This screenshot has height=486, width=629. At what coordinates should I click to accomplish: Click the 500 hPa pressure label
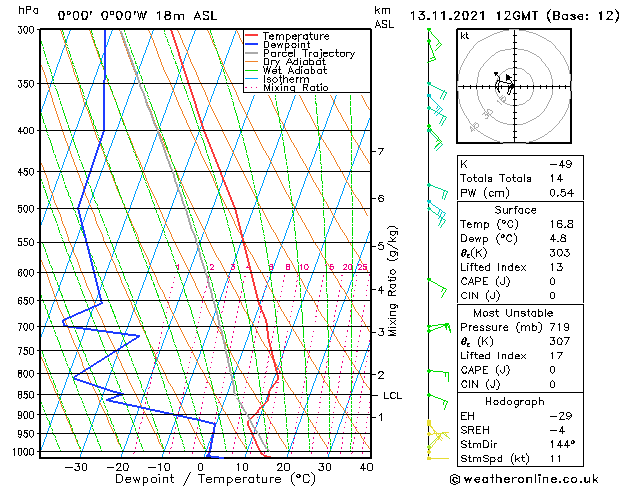[x=28, y=209]
